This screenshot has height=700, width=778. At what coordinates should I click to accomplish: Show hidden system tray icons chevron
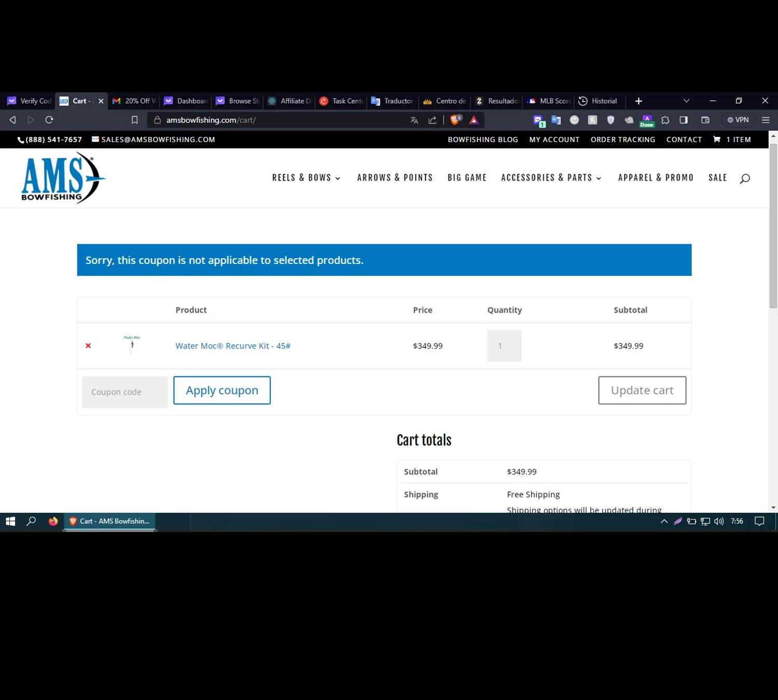pos(664,521)
